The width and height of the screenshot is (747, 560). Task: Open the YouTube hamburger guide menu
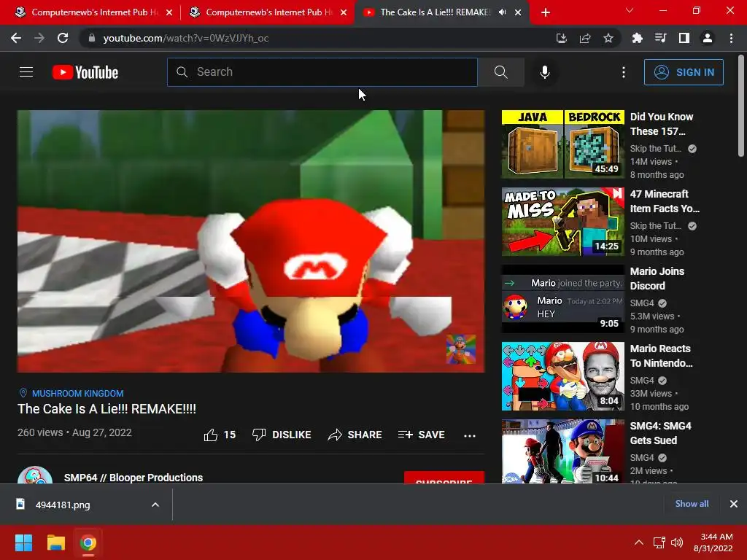pyautogui.click(x=26, y=72)
